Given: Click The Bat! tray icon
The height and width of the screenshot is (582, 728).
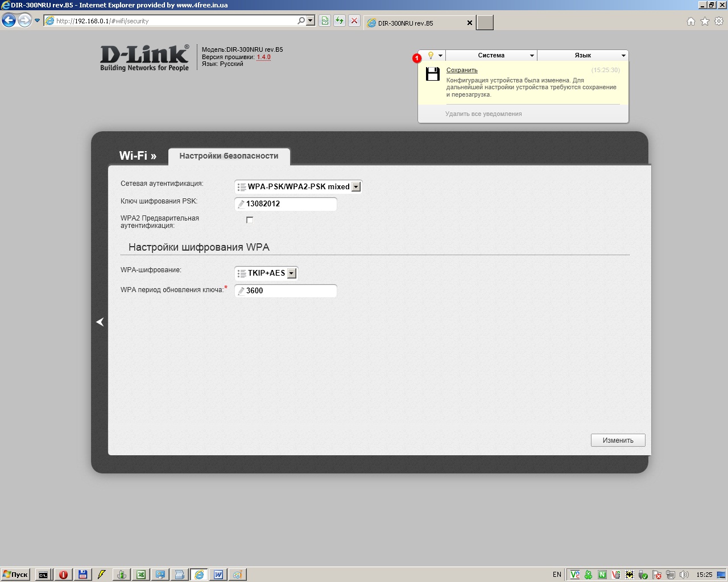Looking at the screenshot, I should [630, 575].
